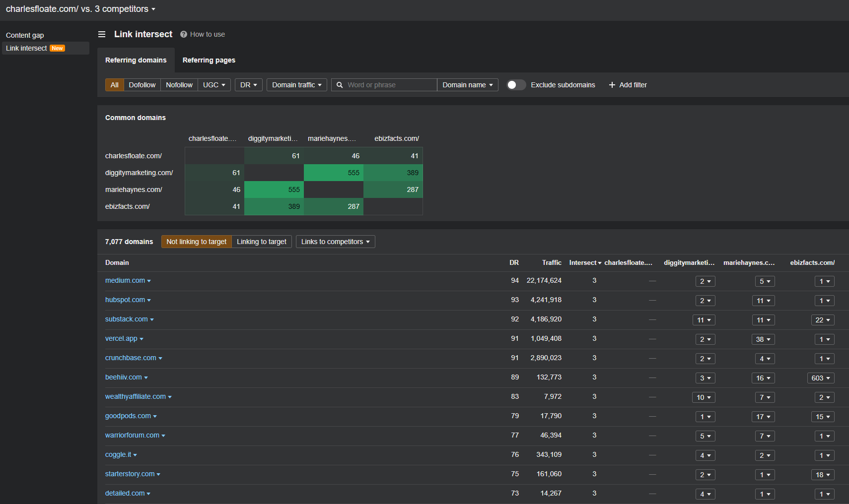
Task: Click the New badge on Link intersect
Action: click(58, 48)
